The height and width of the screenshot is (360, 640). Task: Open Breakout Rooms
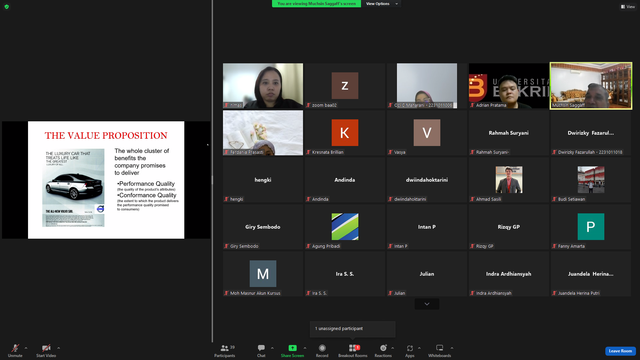coord(353,350)
